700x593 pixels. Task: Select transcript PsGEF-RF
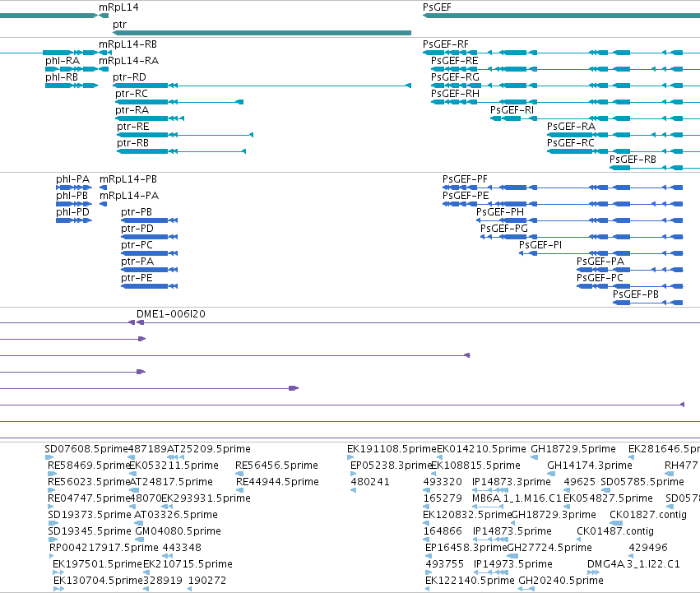click(x=561, y=53)
